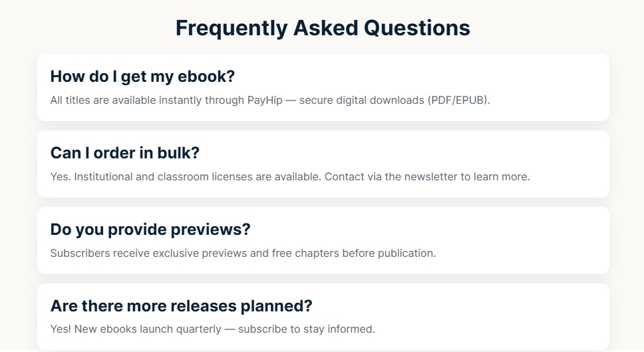644x352 pixels.
Task: Click the first FAQ card about ebook delivery
Action: coord(323,87)
